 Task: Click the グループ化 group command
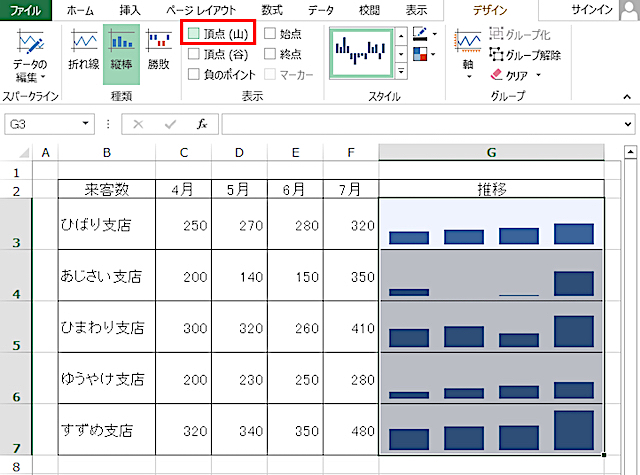tap(520, 34)
